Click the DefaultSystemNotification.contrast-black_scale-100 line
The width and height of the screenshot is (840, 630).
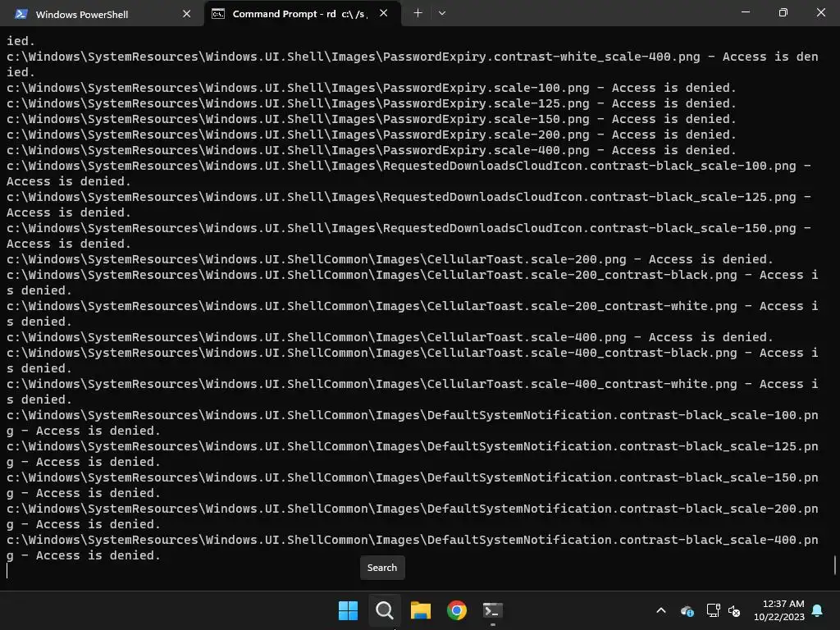(x=413, y=422)
